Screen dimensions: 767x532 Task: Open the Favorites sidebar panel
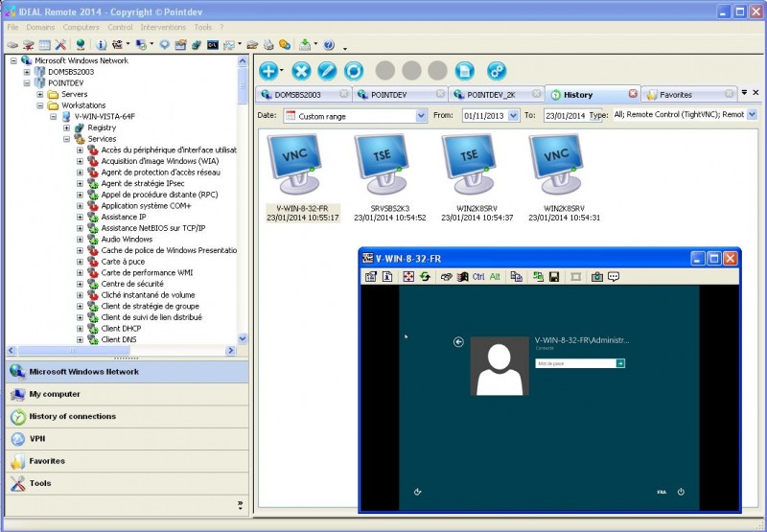point(128,461)
